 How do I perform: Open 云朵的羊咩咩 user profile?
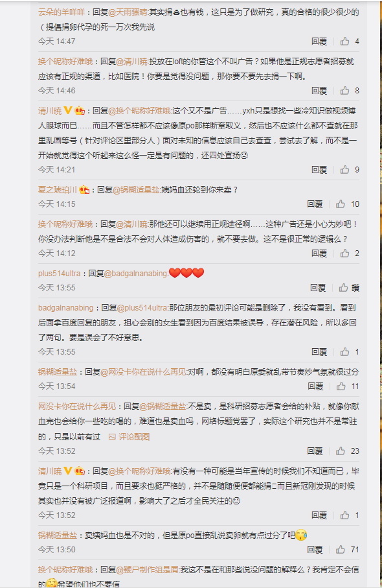62,12
